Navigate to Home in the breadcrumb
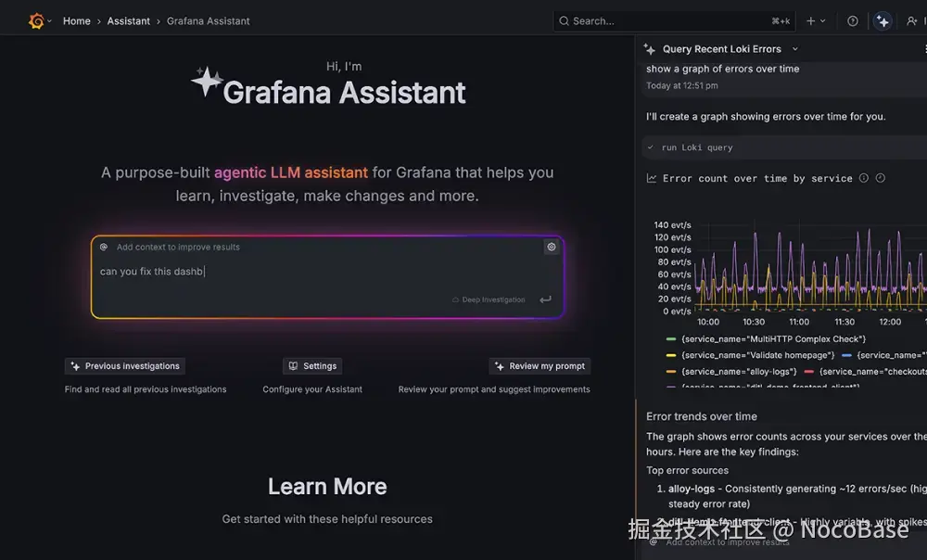The image size is (927, 560). point(76,20)
